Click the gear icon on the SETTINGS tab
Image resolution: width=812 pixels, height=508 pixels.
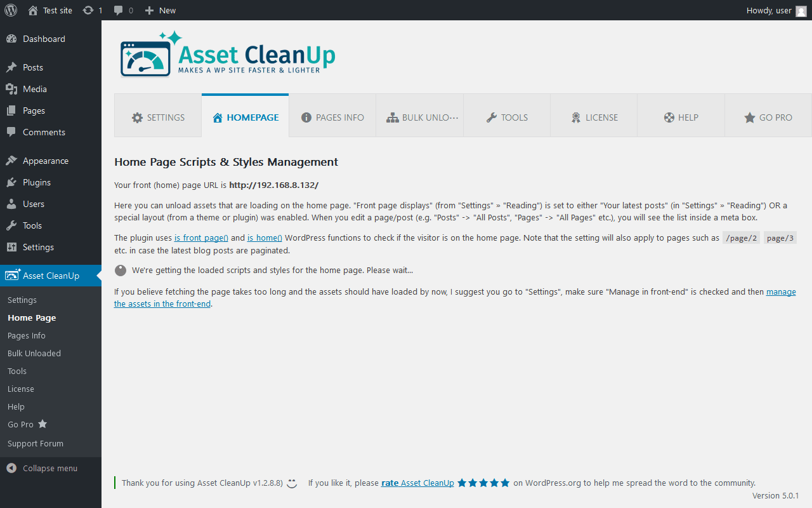pyautogui.click(x=137, y=117)
